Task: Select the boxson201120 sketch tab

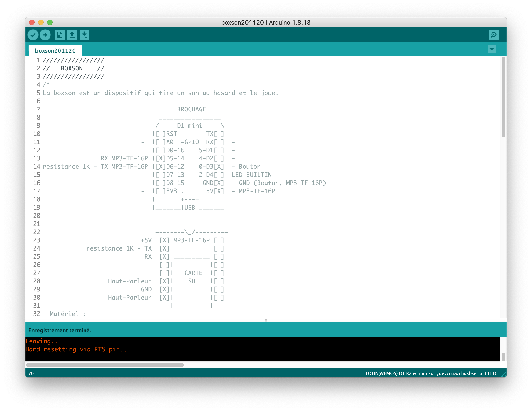Action: (55, 51)
